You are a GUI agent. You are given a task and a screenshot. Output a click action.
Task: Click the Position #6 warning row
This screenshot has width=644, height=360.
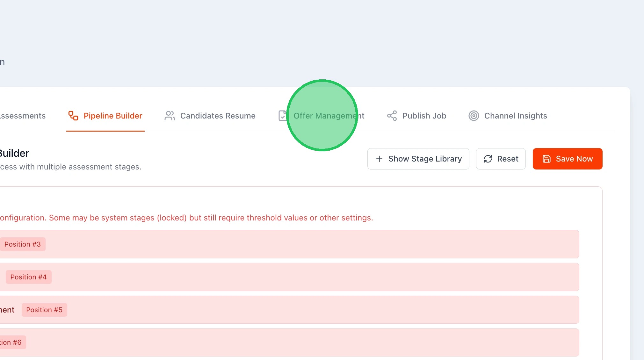(287, 342)
